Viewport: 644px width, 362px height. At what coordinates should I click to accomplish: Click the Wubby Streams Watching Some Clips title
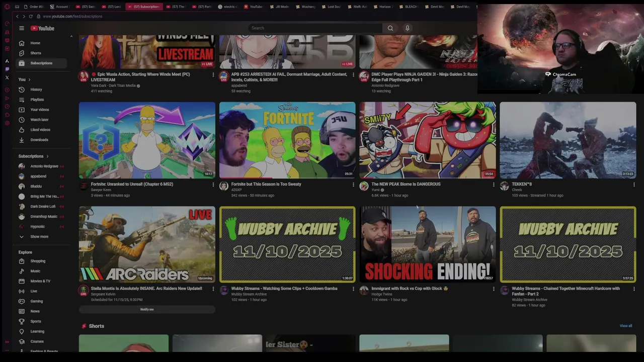click(x=284, y=289)
